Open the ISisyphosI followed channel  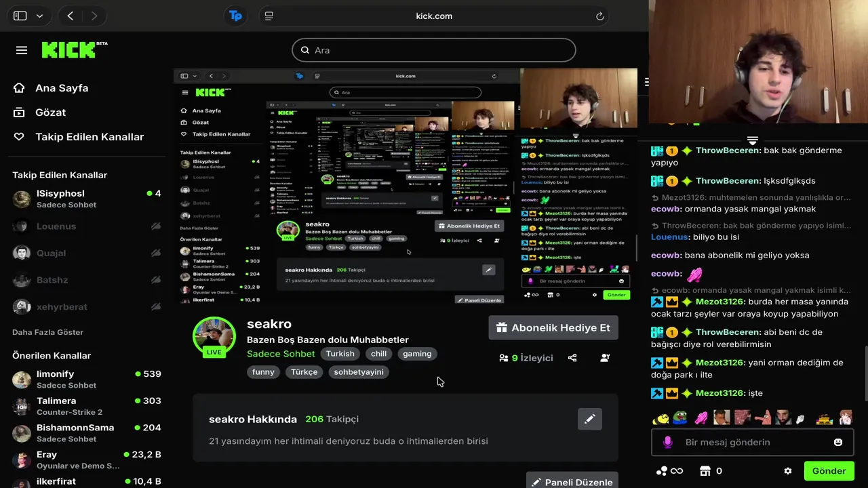pyautogui.click(x=87, y=199)
